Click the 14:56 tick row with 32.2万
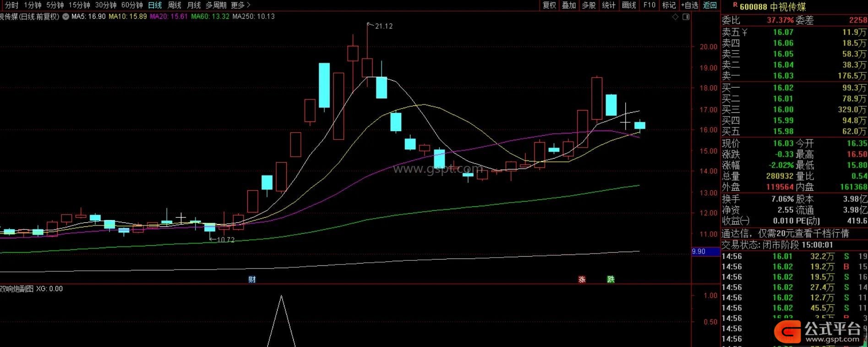Viewport: 868px width, 347px height. (794, 256)
